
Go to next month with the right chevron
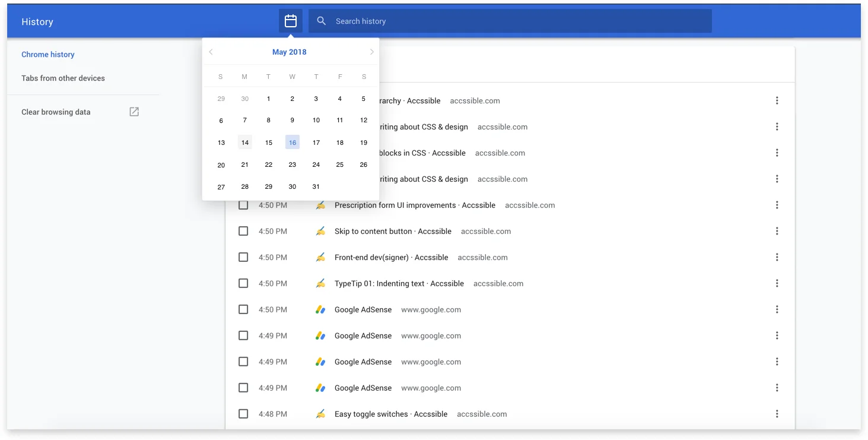(x=371, y=52)
